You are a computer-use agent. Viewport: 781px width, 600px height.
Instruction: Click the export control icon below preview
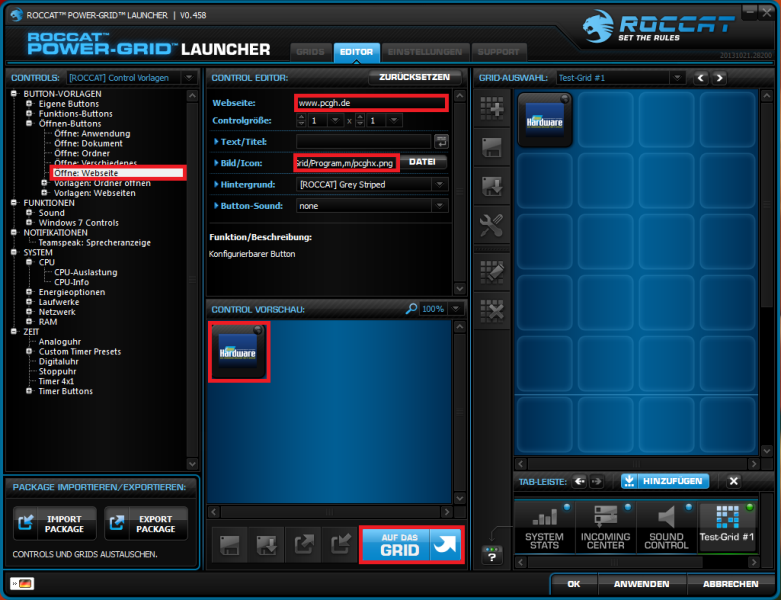pos(304,545)
